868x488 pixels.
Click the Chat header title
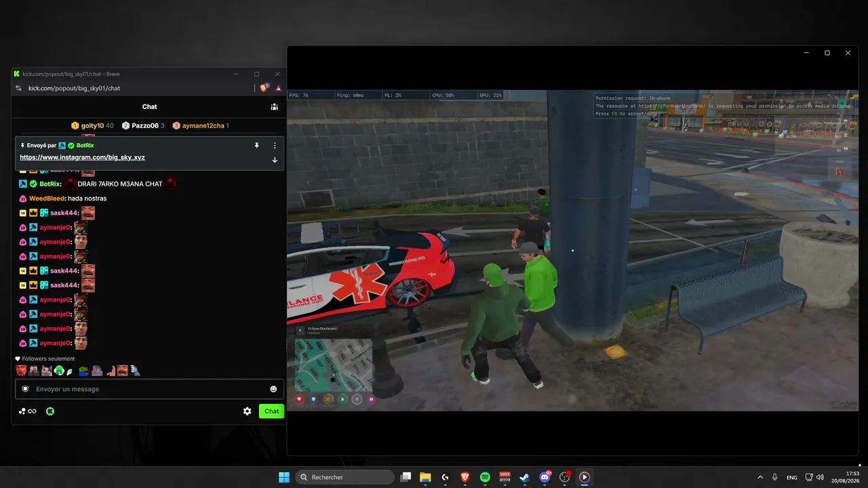click(x=149, y=106)
